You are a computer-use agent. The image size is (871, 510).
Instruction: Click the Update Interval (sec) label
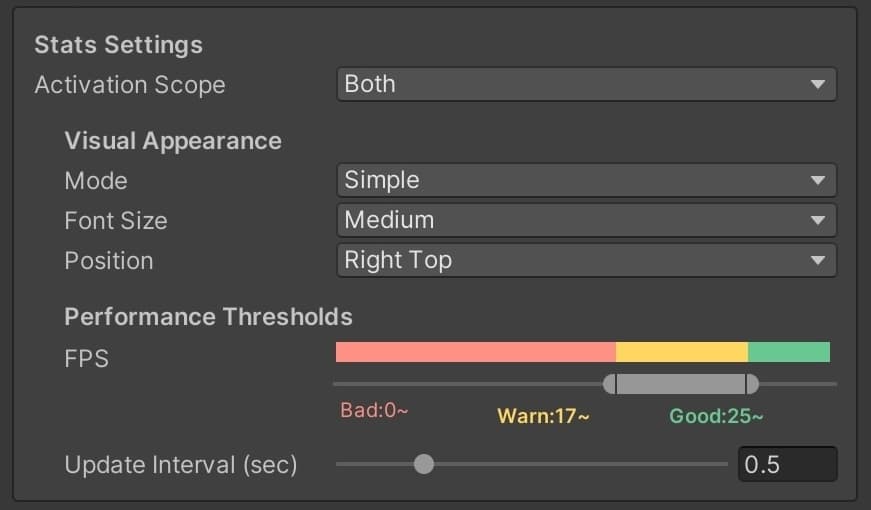click(x=181, y=465)
